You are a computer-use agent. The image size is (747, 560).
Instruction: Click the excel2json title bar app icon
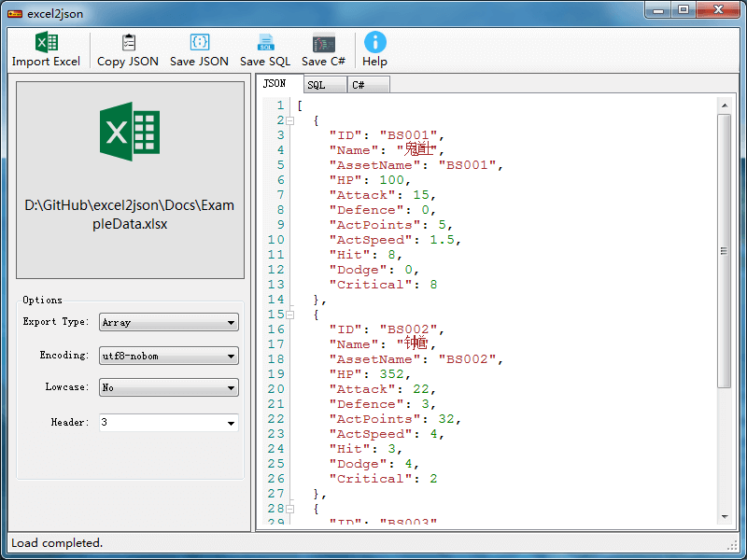coord(15,14)
